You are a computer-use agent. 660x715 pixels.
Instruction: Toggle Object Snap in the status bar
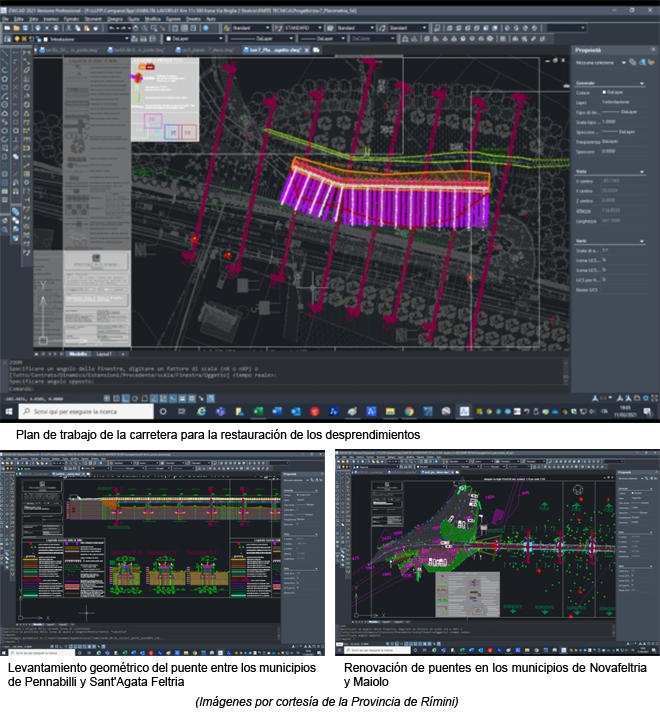[145, 398]
